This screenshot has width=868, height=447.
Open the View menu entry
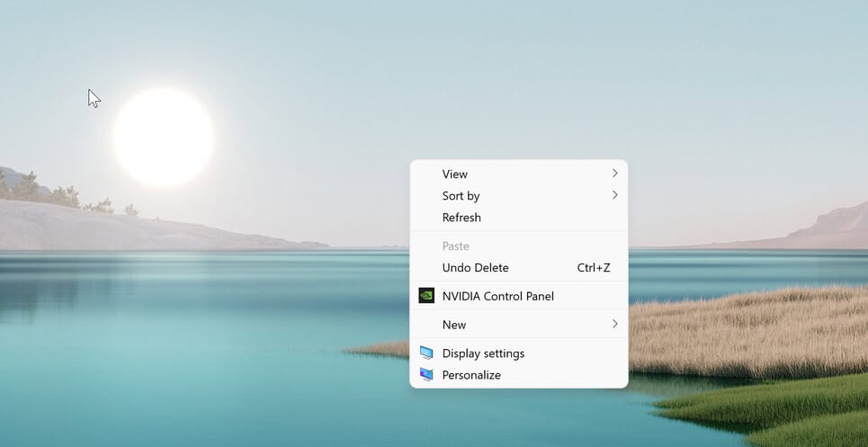click(x=455, y=174)
